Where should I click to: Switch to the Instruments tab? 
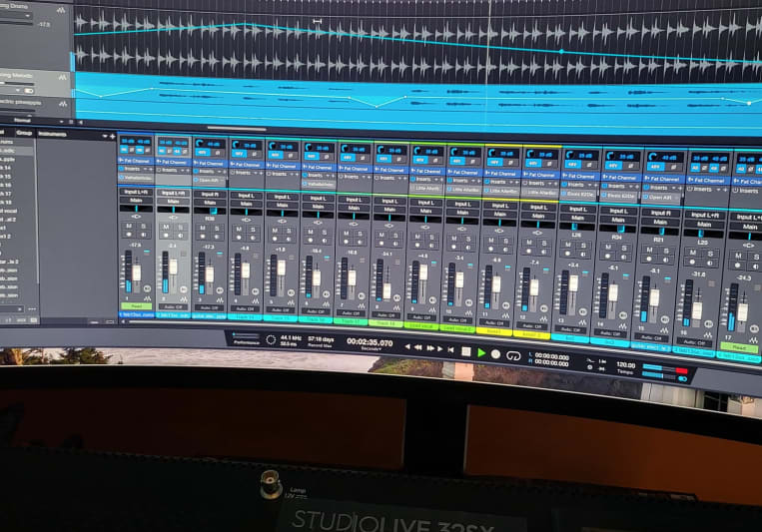[x=52, y=134]
